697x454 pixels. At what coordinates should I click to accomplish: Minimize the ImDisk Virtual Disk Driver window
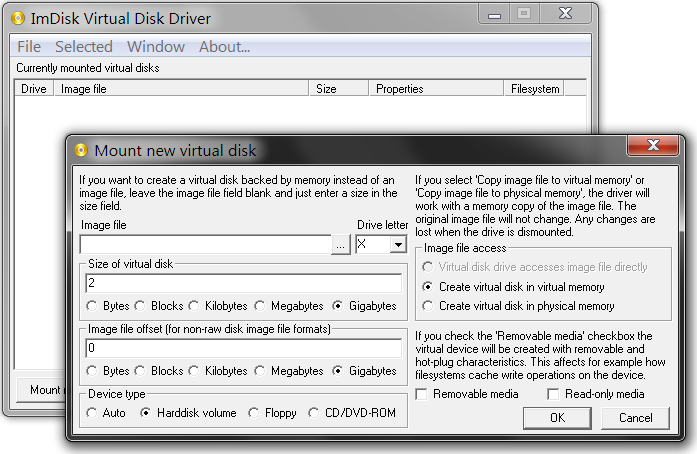tap(494, 14)
